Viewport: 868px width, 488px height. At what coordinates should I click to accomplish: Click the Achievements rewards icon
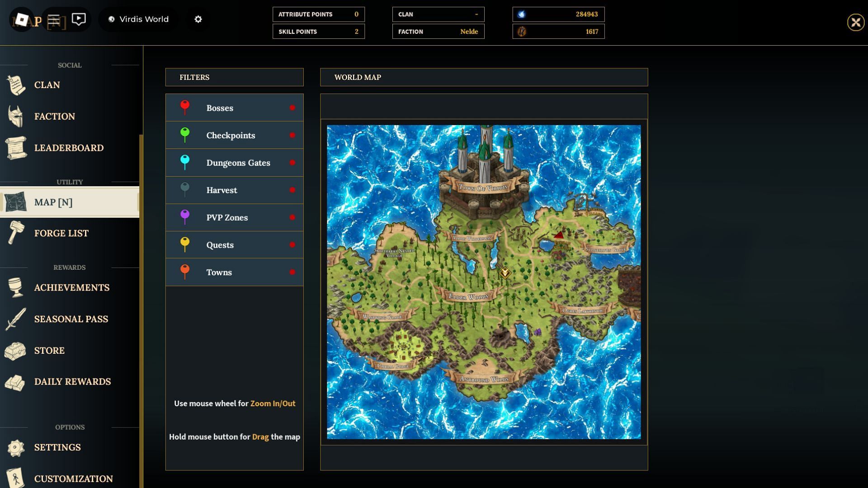(15, 287)
